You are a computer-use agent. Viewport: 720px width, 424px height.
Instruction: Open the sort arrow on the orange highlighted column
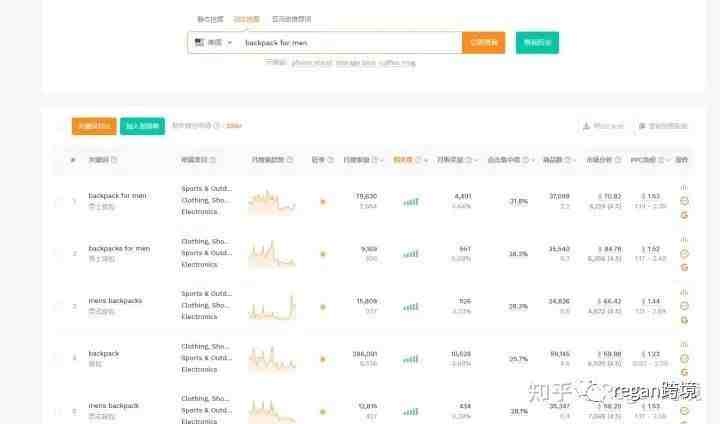tap(427, 160)
